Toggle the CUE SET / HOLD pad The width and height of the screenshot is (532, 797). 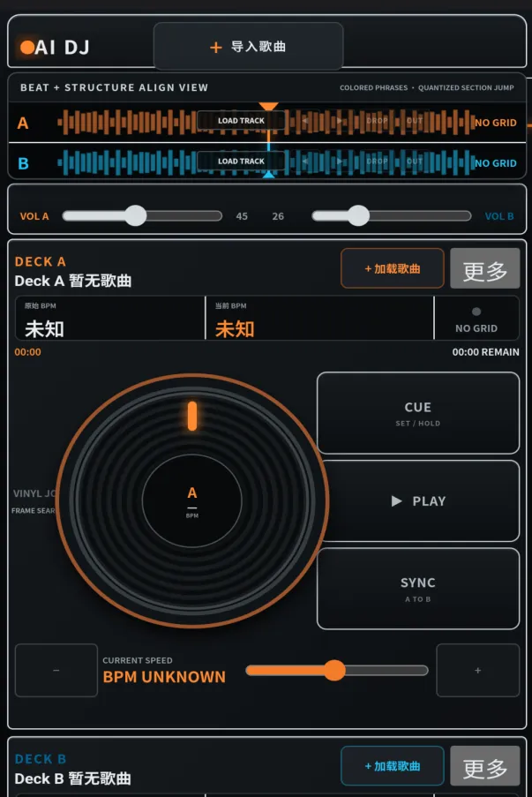tap(417, 413)
